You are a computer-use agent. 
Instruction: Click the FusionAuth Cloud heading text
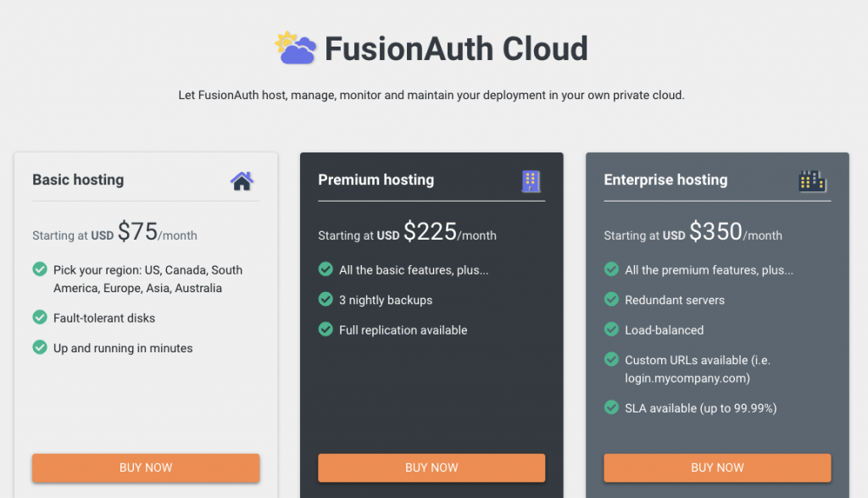tap(456, 48)
